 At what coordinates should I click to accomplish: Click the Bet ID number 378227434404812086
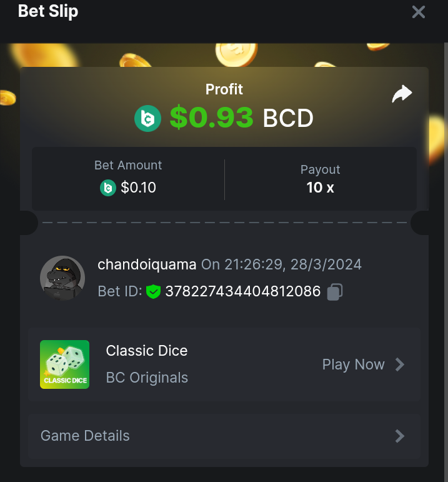(x=243, y=291)
